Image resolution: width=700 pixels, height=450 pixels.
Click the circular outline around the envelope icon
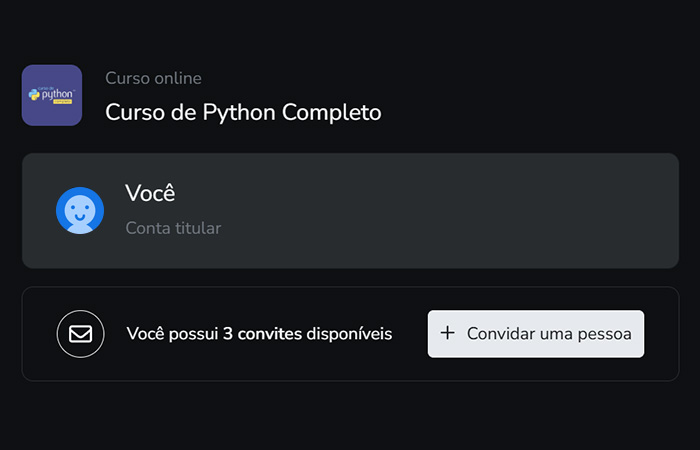click(x=80, y=334)
